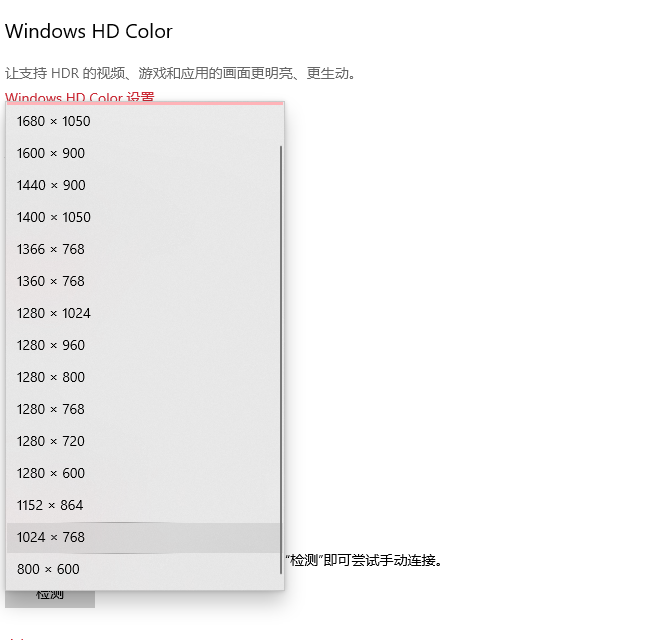Click the resolution list vertical scrollbar
The height and width of the screenshot is (640, 661).
coord(281,360)
